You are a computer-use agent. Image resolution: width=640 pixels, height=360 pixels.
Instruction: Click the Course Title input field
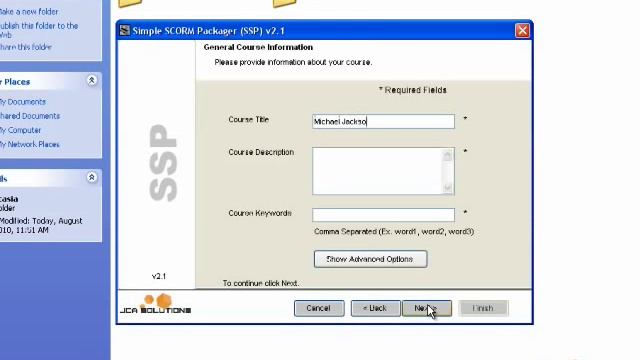tap(383, 121)
